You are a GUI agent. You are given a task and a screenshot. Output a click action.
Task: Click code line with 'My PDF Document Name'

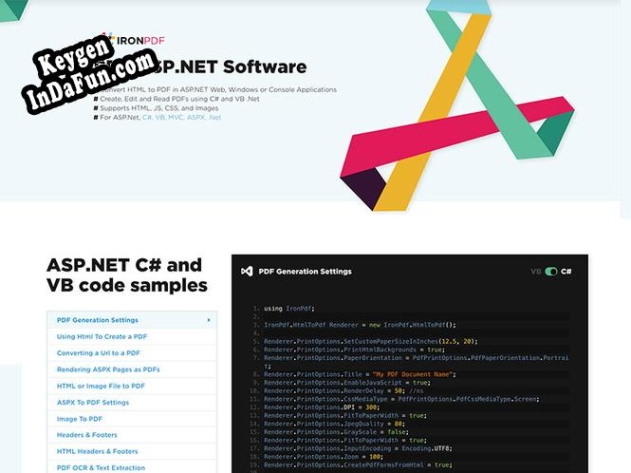[360, 374]
